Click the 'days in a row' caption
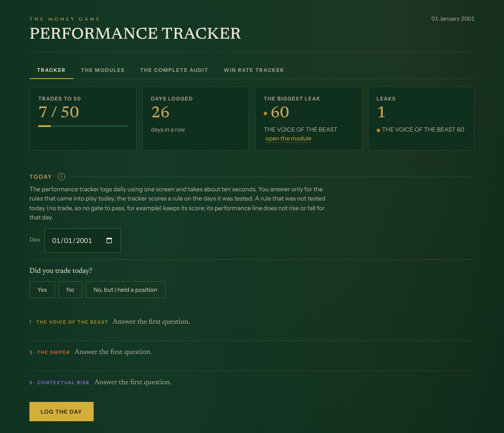Image resolution: width=504 pixels, height=433 pixels. pos(168,129)
